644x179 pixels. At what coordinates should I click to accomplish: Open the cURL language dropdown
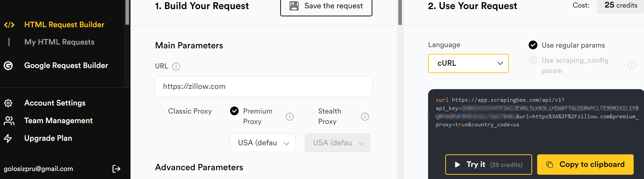(468, 63)
